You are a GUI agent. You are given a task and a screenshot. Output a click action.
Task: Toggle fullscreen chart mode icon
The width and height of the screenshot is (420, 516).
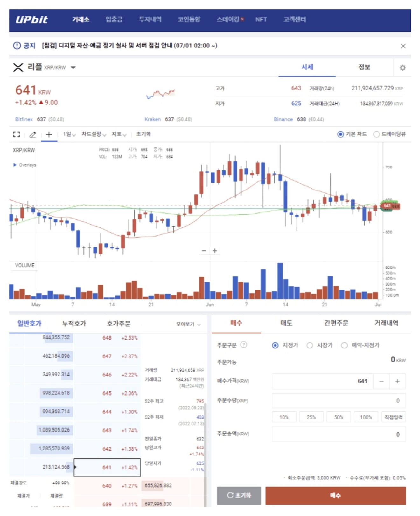pyautogui.click(x=17, y=134)
